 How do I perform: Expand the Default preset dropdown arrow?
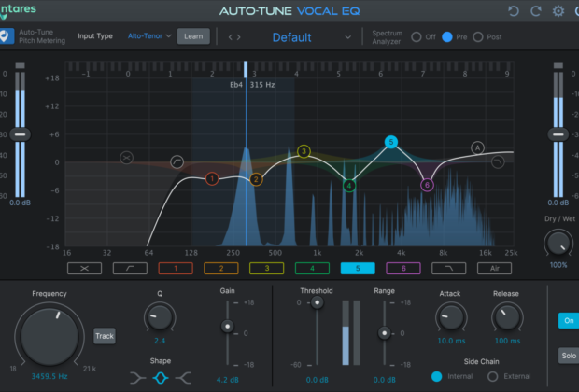click(x=348, y=37)
